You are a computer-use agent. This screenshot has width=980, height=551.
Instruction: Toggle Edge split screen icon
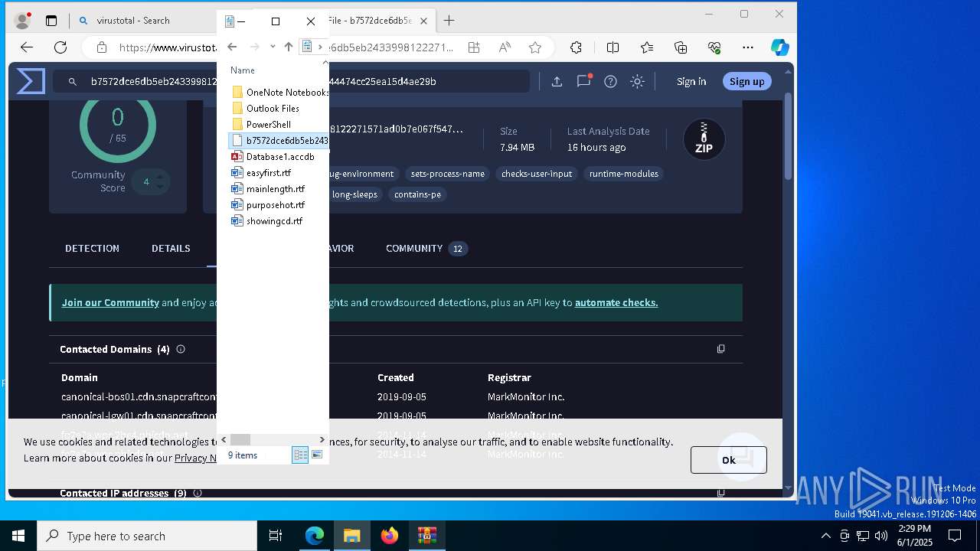click(612, 47)
